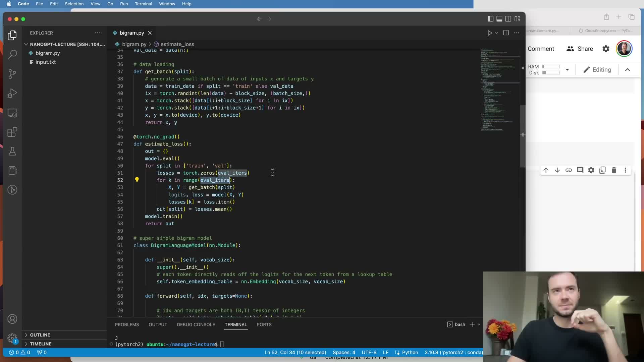Expand the OUTLINE section

(x=40, y=335)
